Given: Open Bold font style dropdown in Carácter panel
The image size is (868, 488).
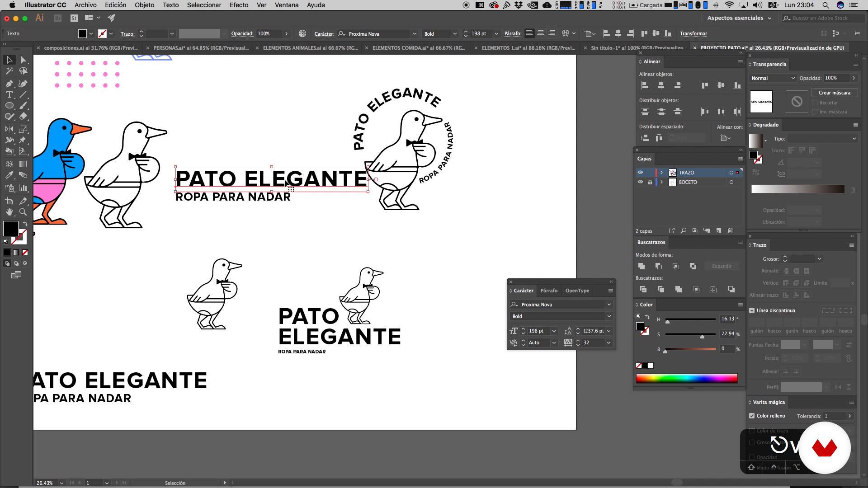Looking at the screenshot, I should pos(609,316).
